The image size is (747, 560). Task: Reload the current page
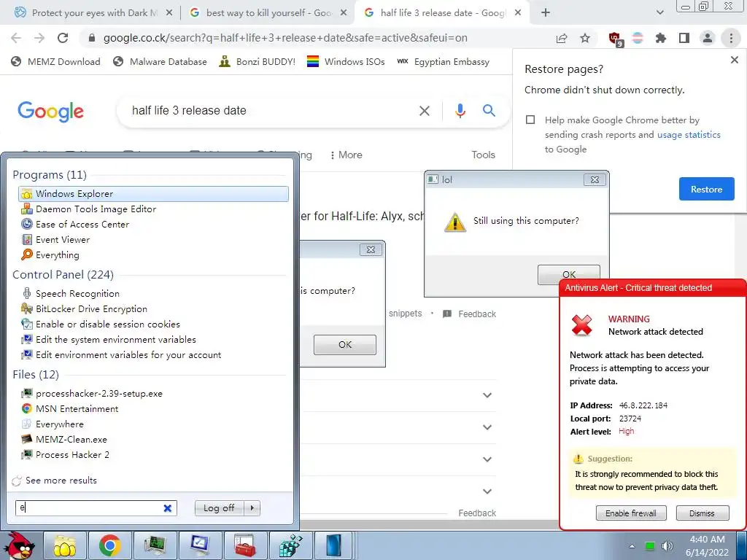(x=63, y=38)
